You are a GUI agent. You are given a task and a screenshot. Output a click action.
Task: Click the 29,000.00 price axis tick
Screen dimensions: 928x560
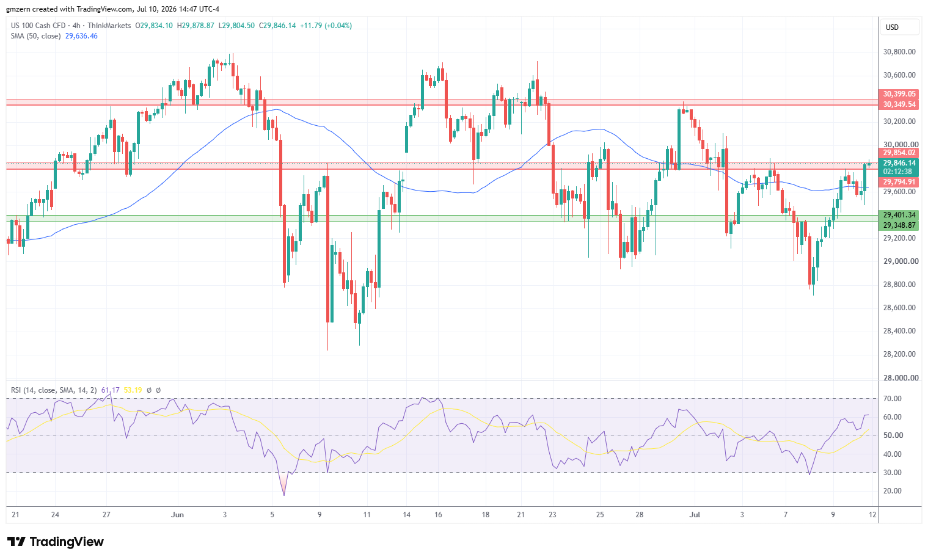click(x=901, y=261)
